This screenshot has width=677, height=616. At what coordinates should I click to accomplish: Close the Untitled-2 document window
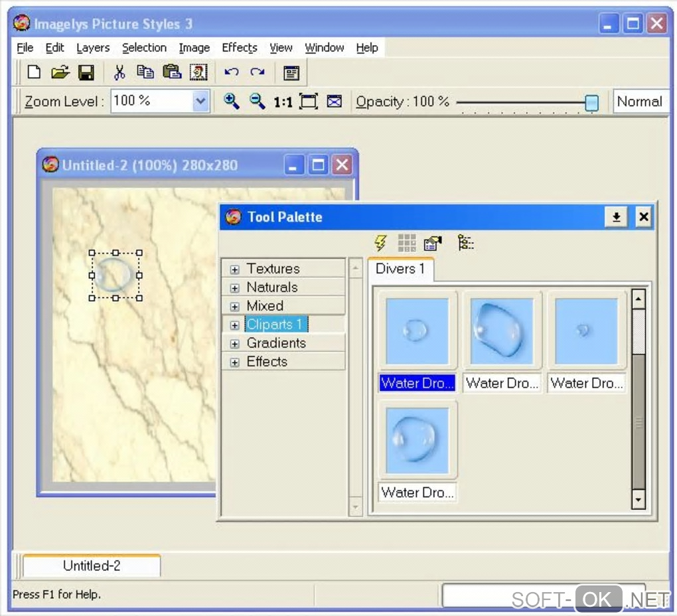(x=342, y=165)
